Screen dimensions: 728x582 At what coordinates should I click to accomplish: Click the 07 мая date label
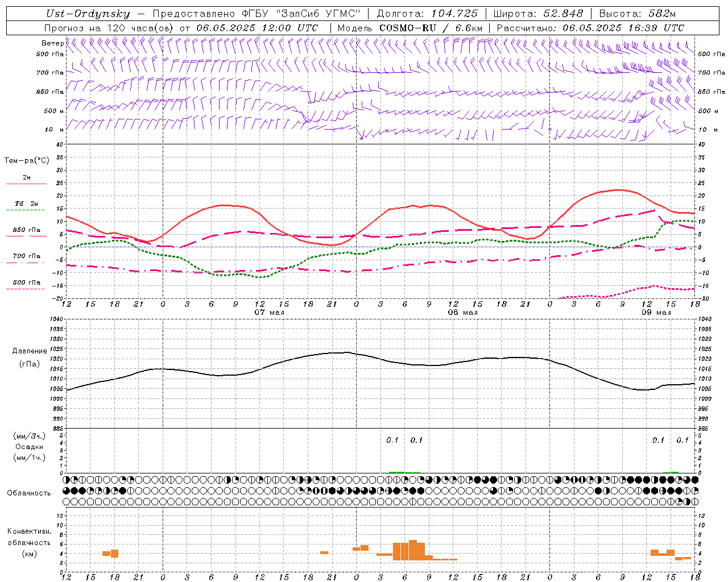[x=269, y=313]
